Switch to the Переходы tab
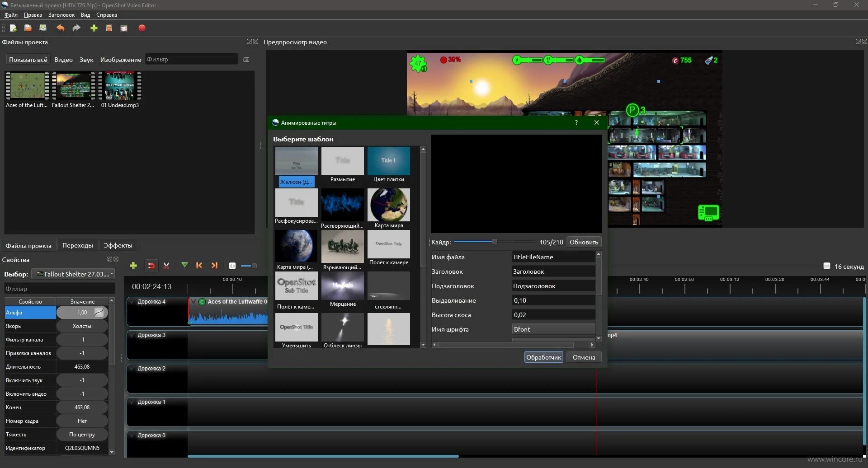 coord(78,245)
